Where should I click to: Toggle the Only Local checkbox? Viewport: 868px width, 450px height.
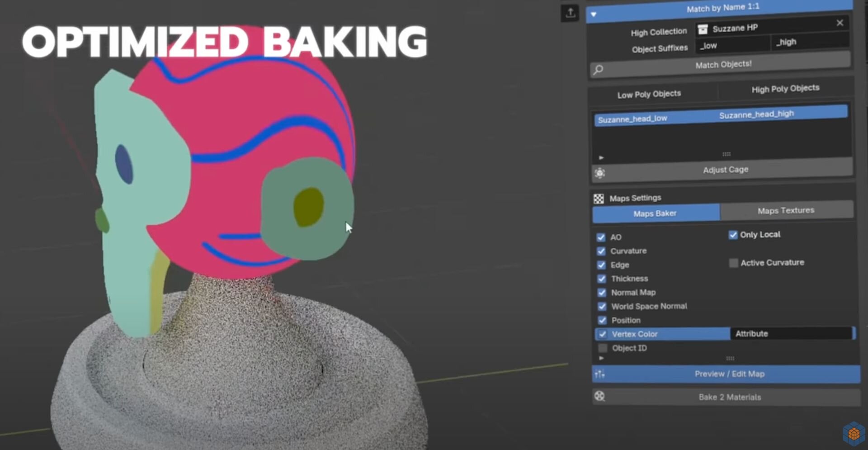click(733, 235)
